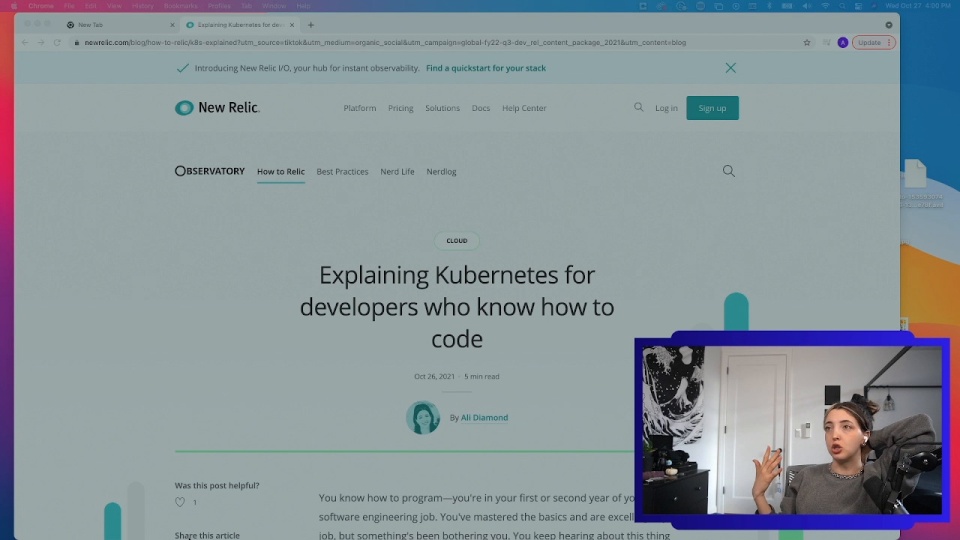Image resolution: width=960 pixels, height=540 pixels.
Task: Open a new tab with the plus button
Action: tap(311, 25)
